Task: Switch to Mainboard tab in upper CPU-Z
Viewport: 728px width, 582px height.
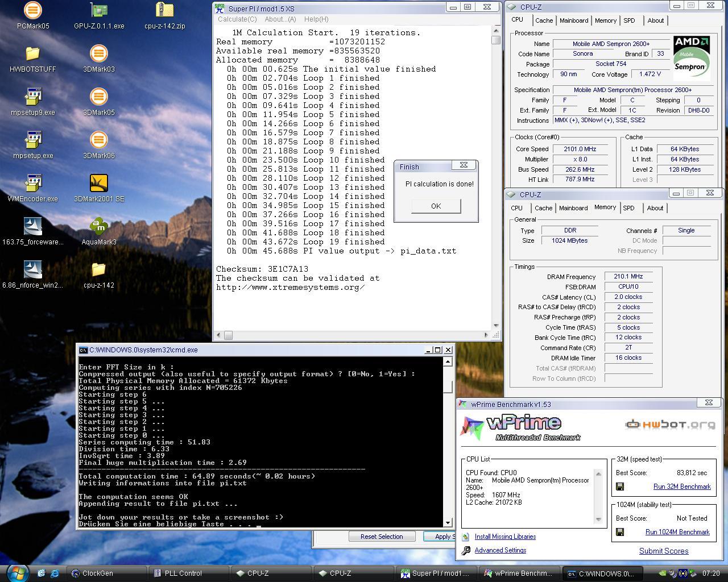Action: pyautogui.click(x=574, y=20)
